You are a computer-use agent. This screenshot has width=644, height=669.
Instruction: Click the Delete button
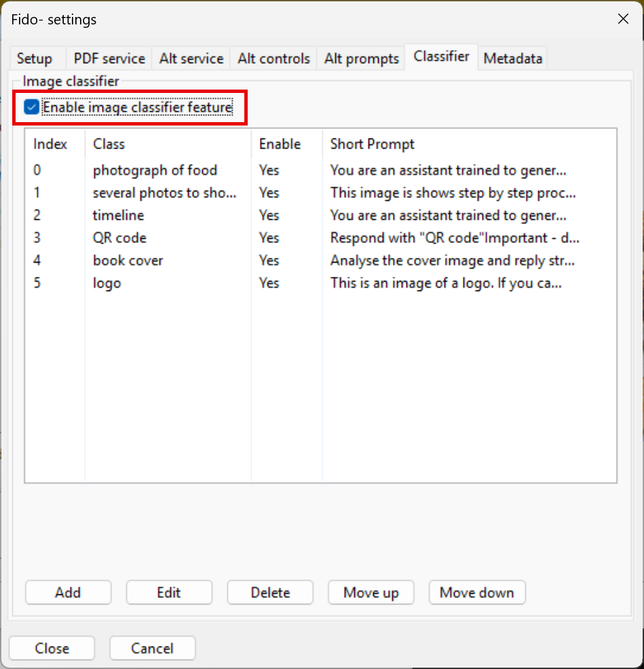(x=270, y=592)
